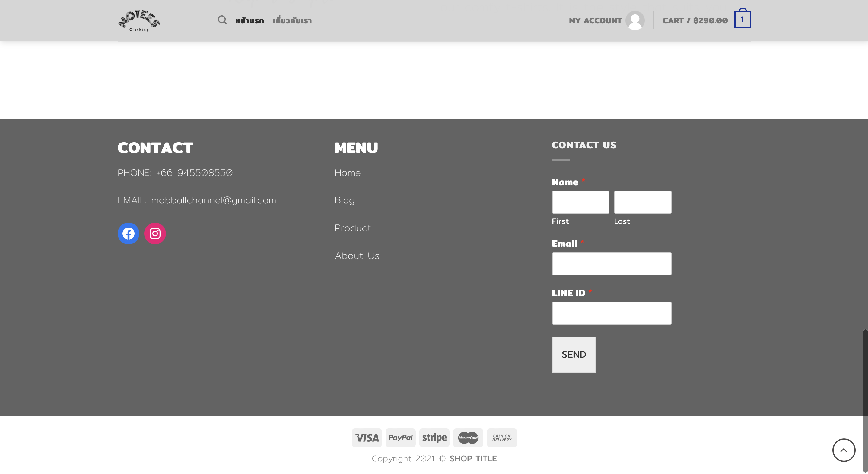Screen dimensions: 868x474
Task: Click the shopping cart bag icon
Action: tap(742, 19)
